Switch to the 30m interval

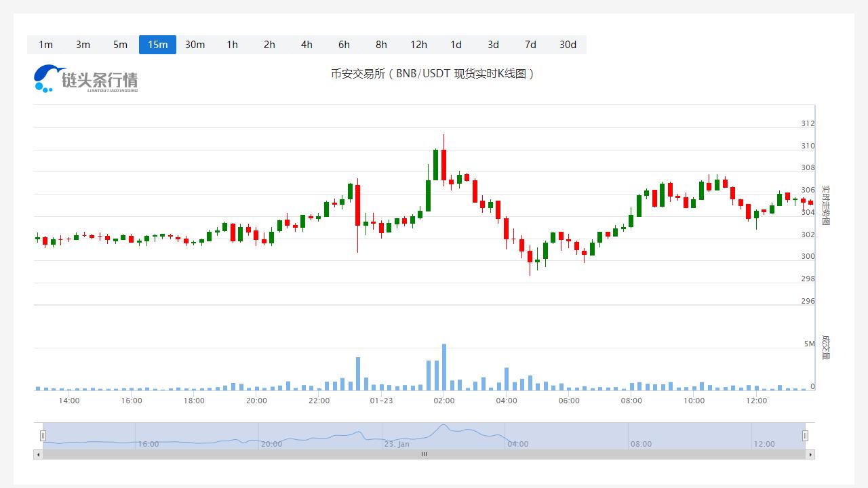195,45
